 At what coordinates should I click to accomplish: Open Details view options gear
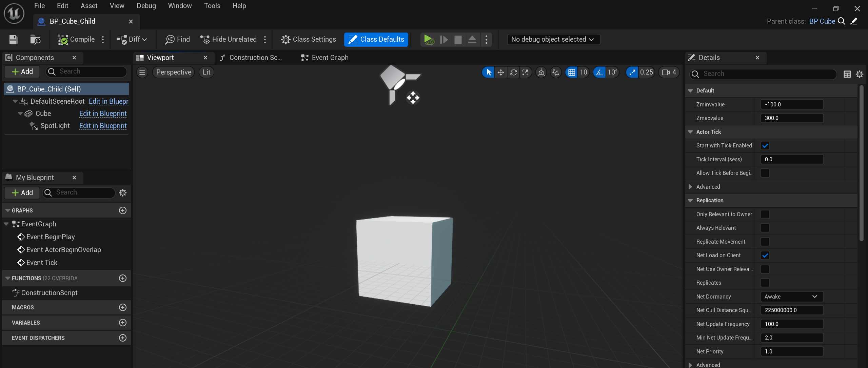coord(859,74)
